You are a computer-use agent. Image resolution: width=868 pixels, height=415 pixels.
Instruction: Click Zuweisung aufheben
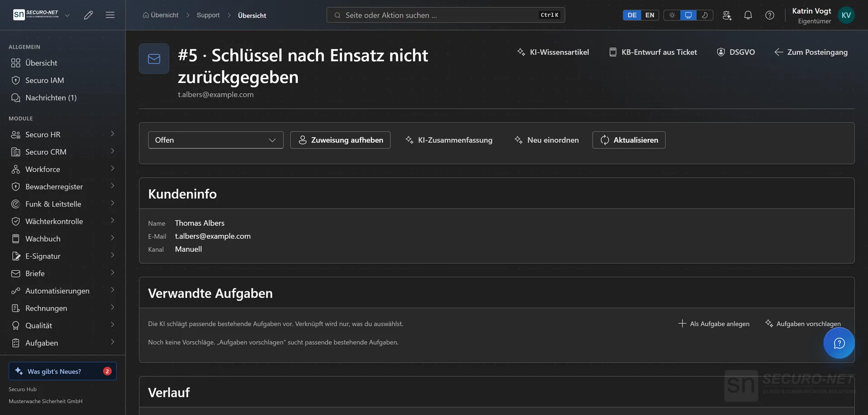tap(340, 140)
